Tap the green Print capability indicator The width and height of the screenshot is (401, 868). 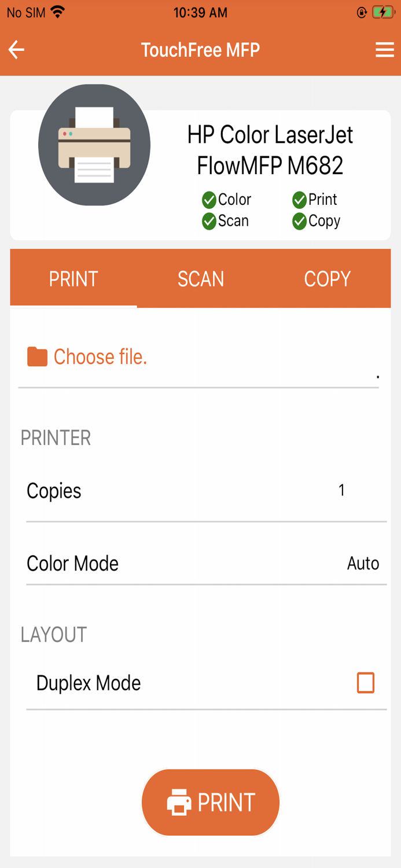pyautogui.click(x=300, y=200)
